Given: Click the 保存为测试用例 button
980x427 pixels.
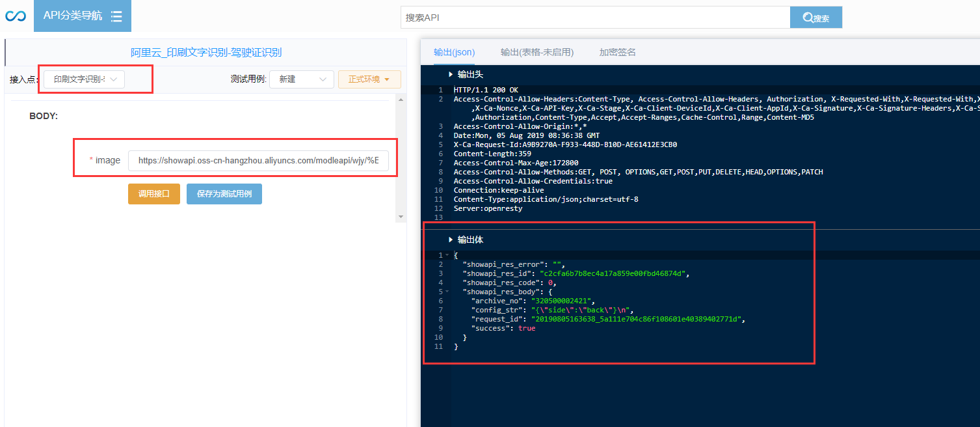Looking at the screenshot, I should [x=224, y=194].
